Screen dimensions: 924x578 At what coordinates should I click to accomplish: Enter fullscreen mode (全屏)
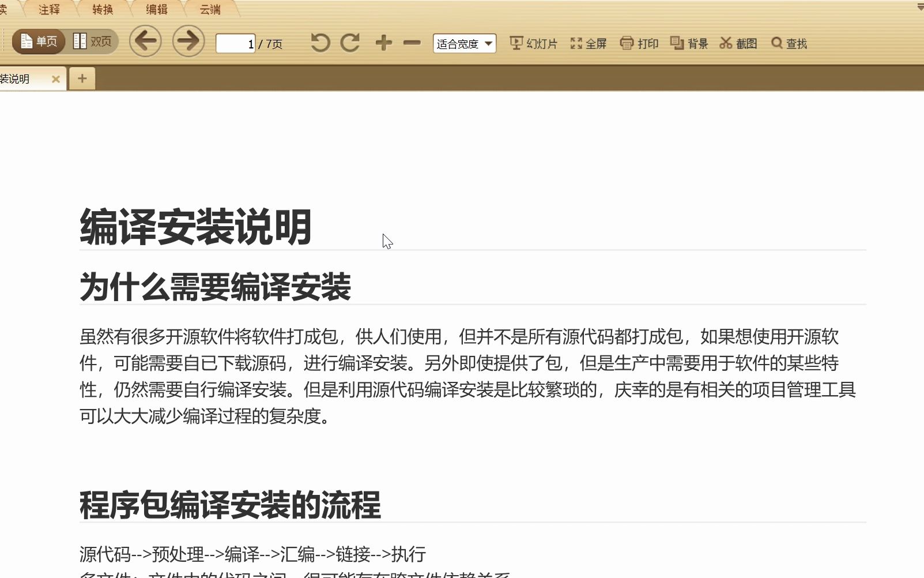click(x=589, y=43)
